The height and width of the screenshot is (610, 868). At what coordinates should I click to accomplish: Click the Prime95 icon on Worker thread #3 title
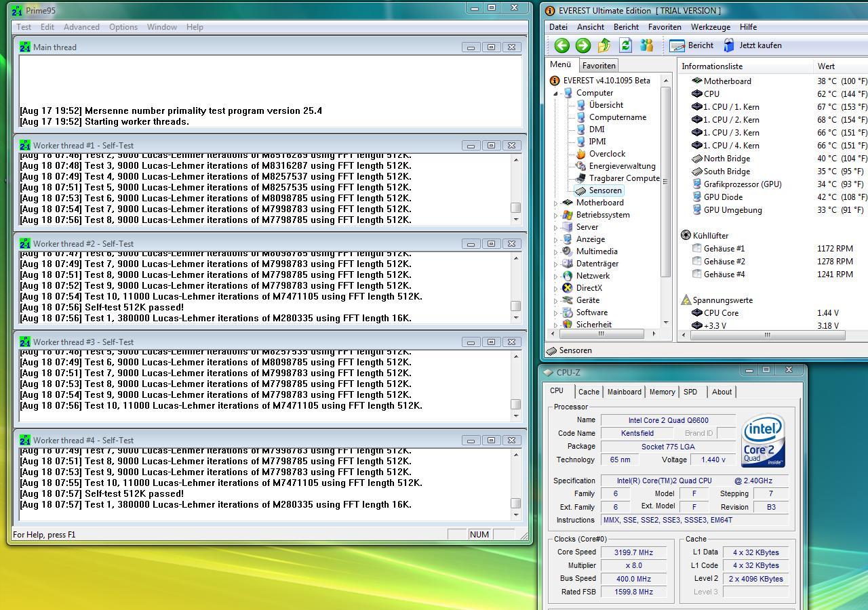(x=25, y=342)
